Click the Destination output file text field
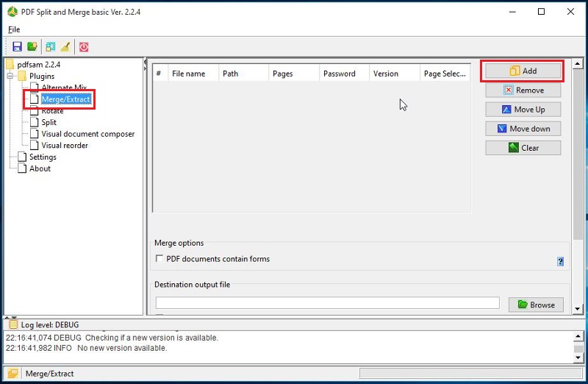Screen dimensions: 588x384 coord(327,303)
